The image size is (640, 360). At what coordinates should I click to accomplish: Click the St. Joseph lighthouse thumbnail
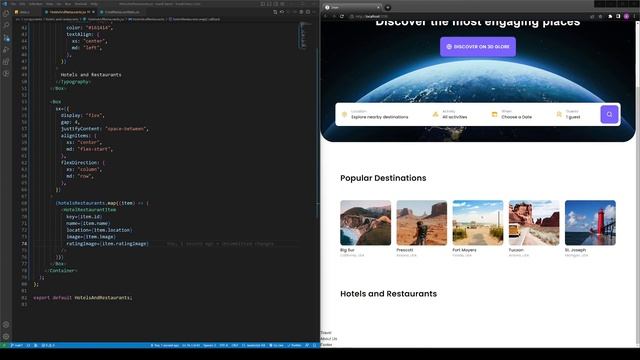(590, 222)
